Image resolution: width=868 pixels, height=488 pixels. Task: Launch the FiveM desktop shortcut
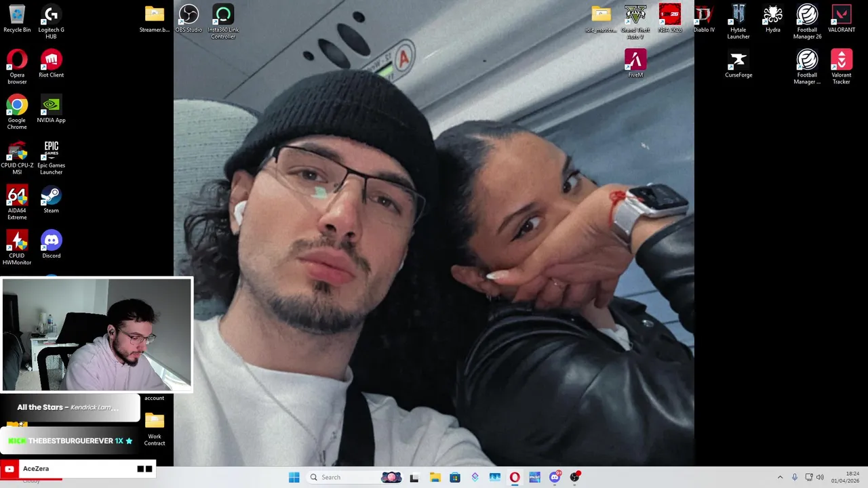635,64
